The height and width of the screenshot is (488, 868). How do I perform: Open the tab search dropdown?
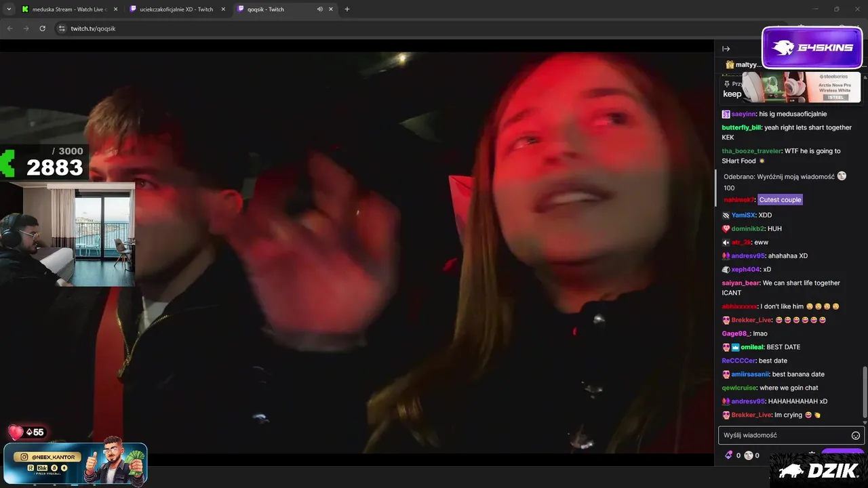pos(9,9)
